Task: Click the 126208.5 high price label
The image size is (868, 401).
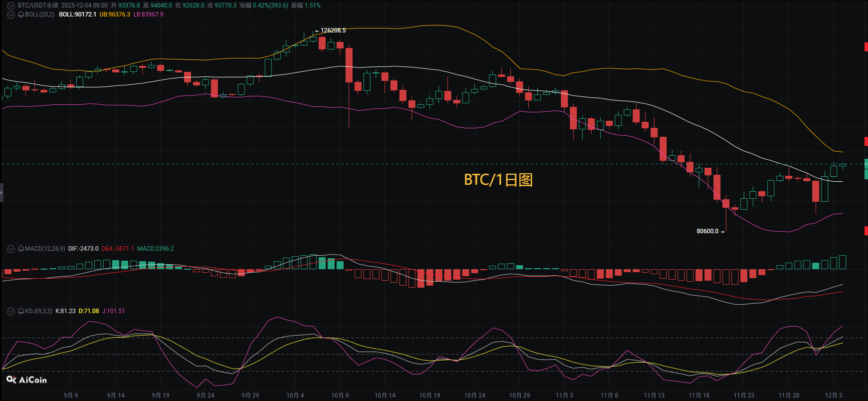Action: (333, 30)
